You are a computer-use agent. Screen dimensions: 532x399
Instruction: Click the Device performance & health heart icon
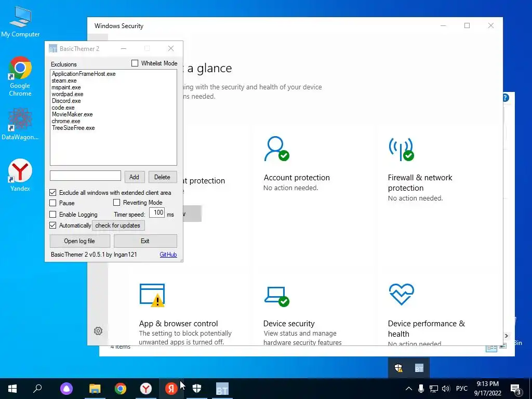(402, 294)
